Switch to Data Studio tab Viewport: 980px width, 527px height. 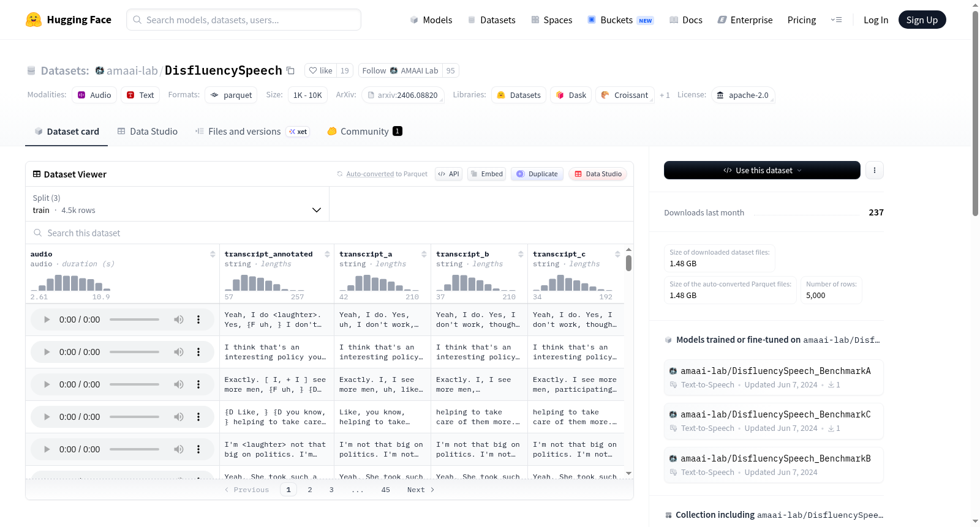click(148, 132)
